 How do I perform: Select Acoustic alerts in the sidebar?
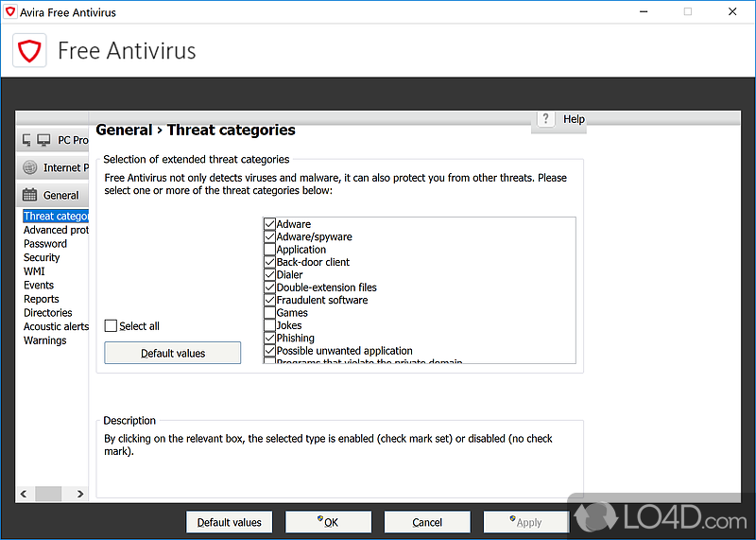(x=56, y=326)
